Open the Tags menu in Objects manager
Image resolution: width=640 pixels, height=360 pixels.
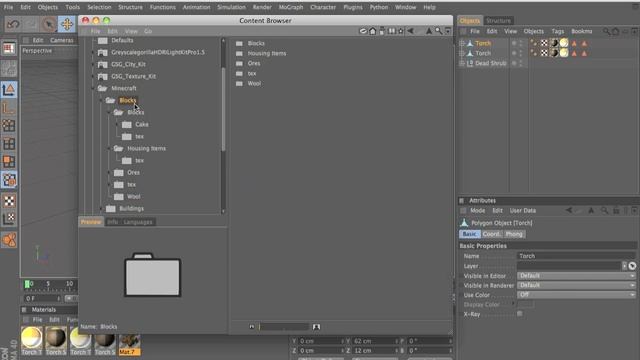tap(558, 31)
